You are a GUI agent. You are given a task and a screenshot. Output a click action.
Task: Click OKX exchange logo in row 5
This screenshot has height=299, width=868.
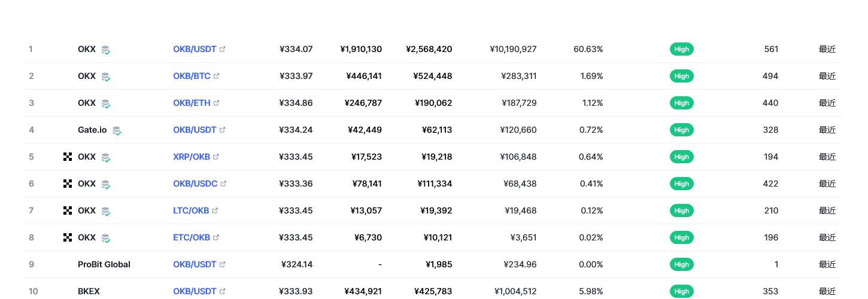click(68, 157)
